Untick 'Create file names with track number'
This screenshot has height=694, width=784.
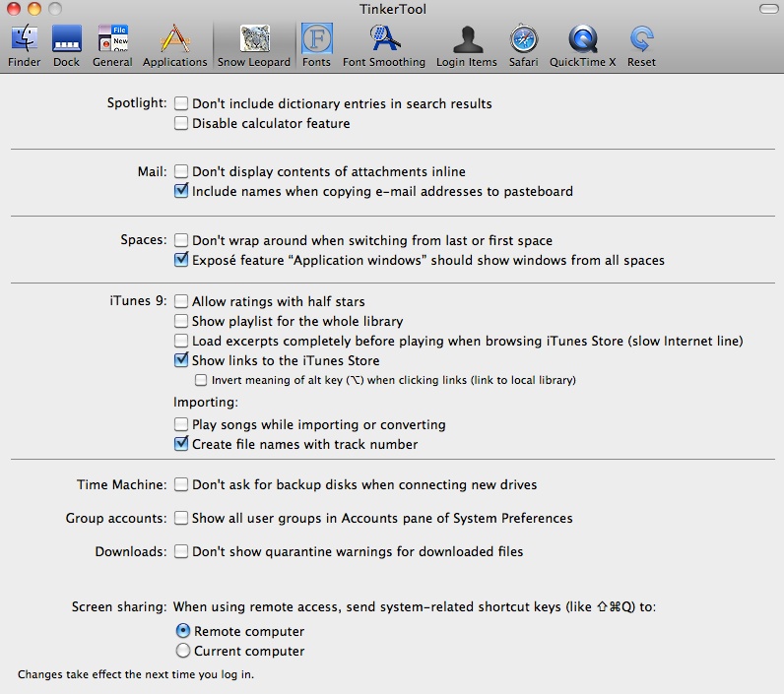[x=181, y=444]
